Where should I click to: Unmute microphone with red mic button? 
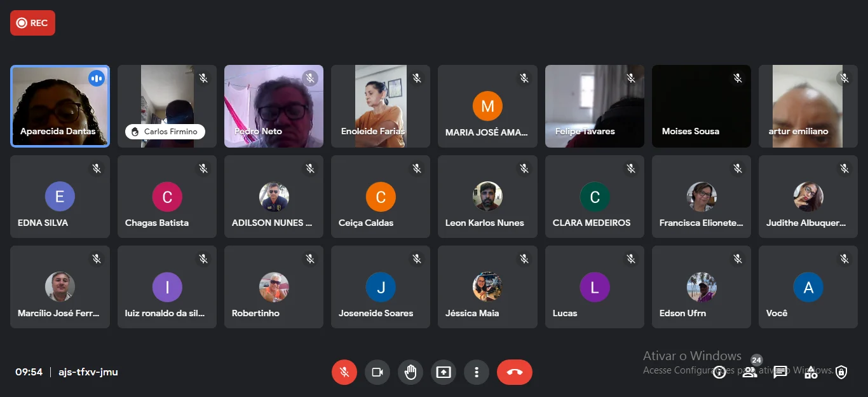(x=344, y=372)
